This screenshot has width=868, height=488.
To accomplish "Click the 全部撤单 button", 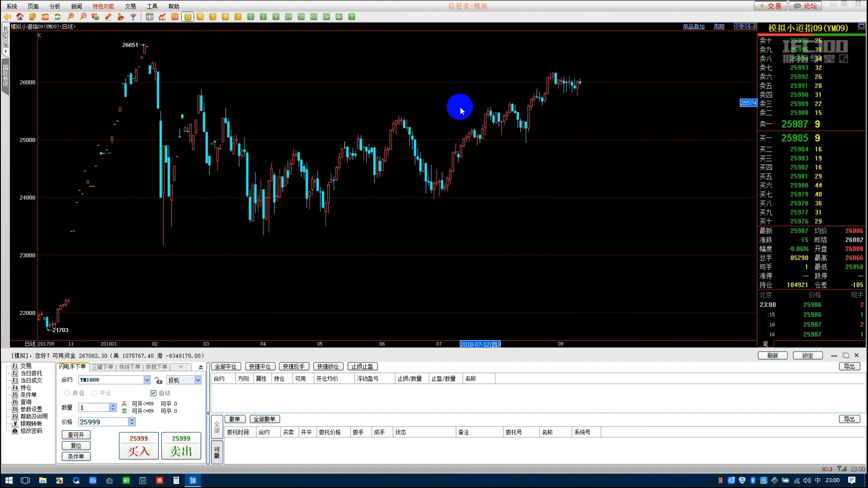I will (264, 419).
